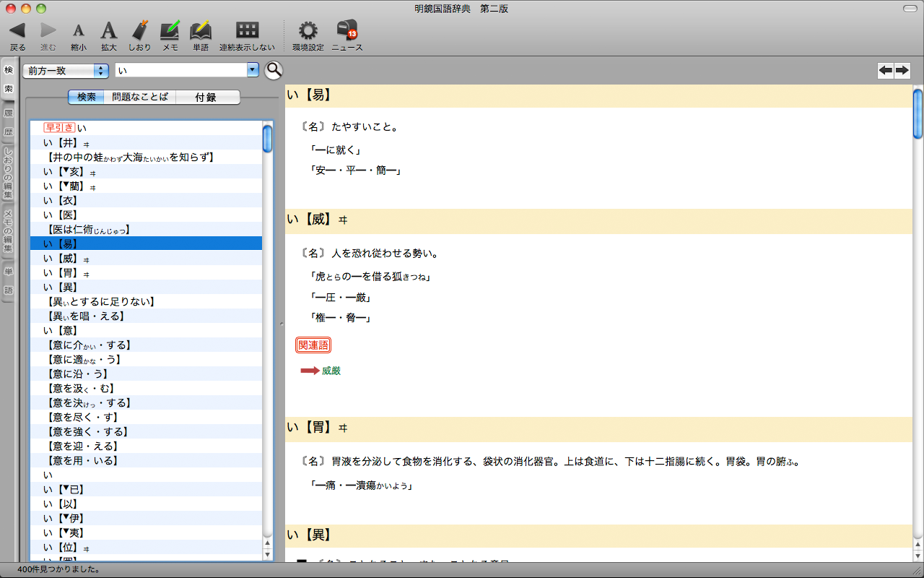924x578 pixels.
Task: Add a bookmark with しおり icon
Action: [140, 30]
